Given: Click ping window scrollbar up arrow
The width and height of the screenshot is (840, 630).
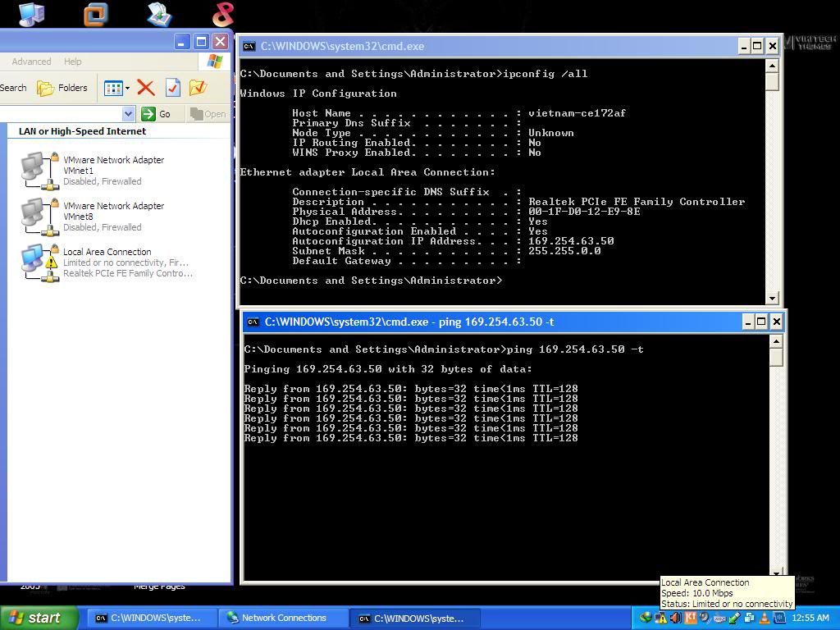Looking at the screenshot, I should 776,341.
